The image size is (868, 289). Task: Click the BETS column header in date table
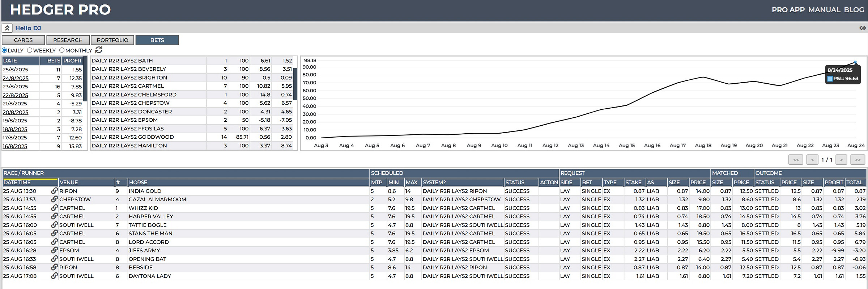pos(51,61)
